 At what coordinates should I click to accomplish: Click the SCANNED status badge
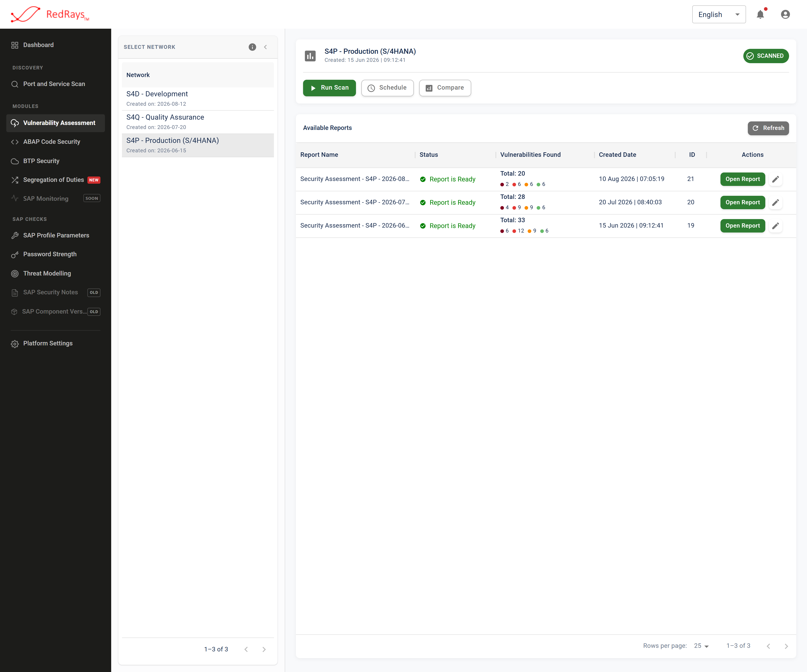(766, 56)
